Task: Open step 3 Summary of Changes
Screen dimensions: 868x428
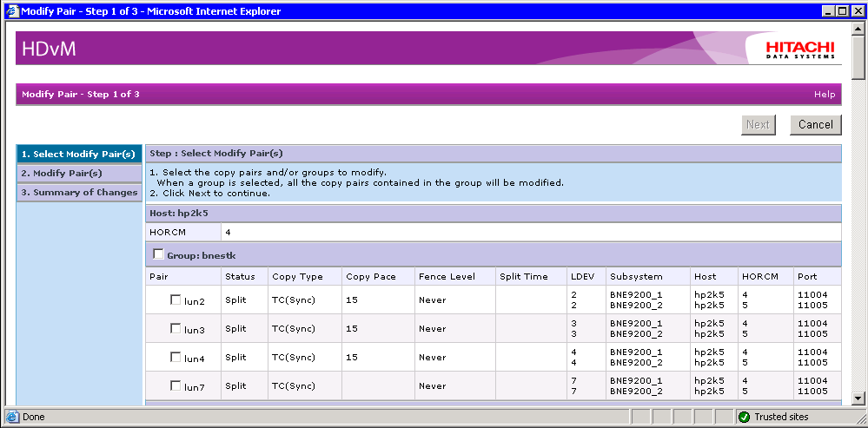Action: pos(79,193)
